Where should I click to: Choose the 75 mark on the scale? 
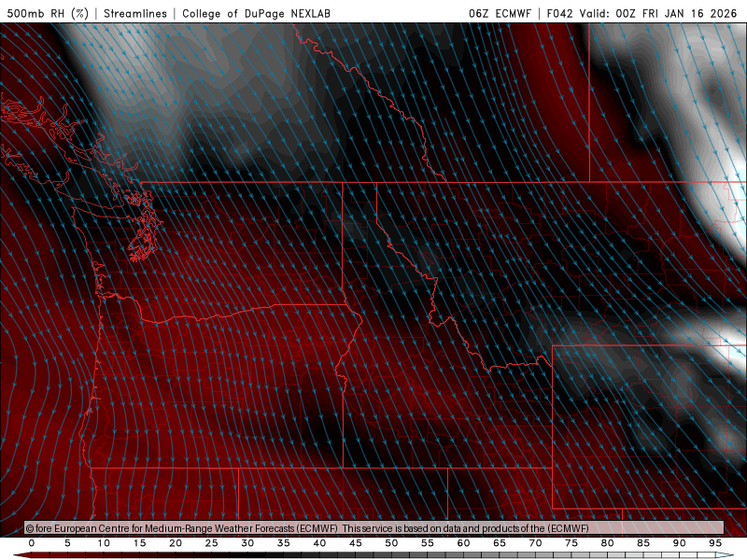coord(571,543)
